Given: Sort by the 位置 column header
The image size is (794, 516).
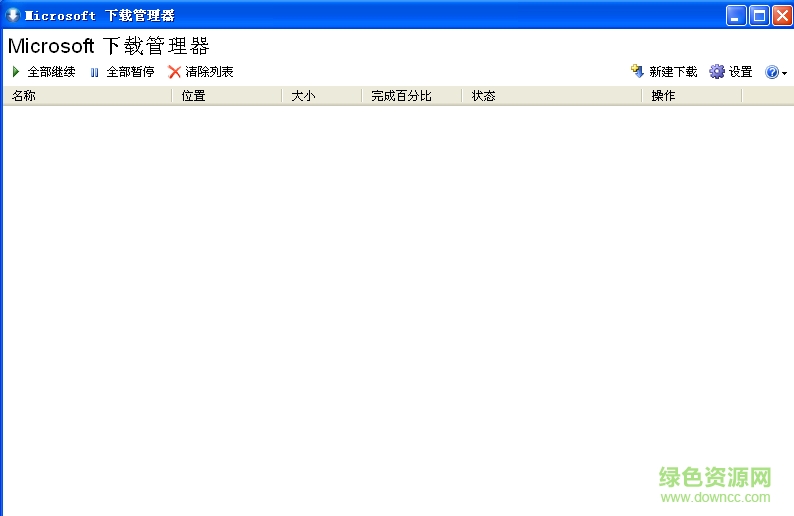Looking at the screenshot, I should pyautogui.click(x=227, y=96).
